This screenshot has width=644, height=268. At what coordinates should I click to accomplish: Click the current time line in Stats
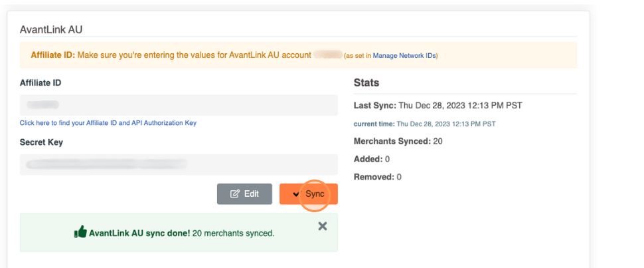click(424, 124)
